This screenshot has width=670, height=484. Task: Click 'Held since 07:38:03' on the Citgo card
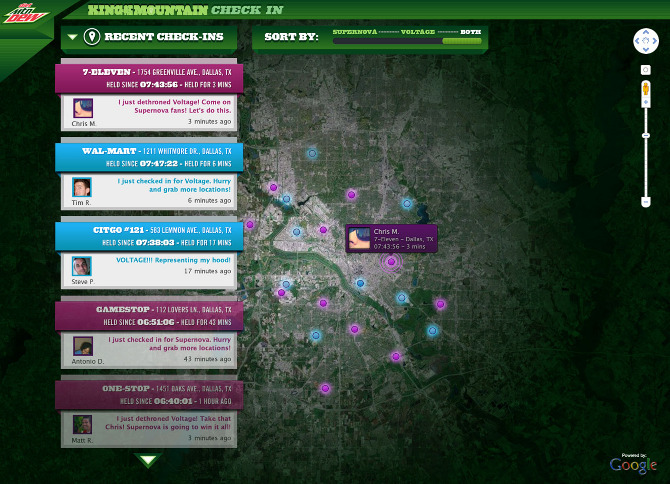tap(138, 243)
